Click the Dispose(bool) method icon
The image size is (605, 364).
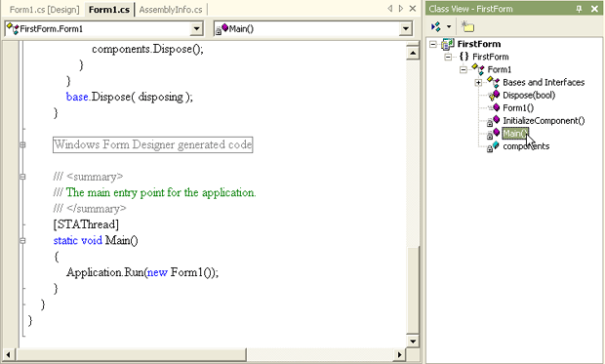(494, 95)
